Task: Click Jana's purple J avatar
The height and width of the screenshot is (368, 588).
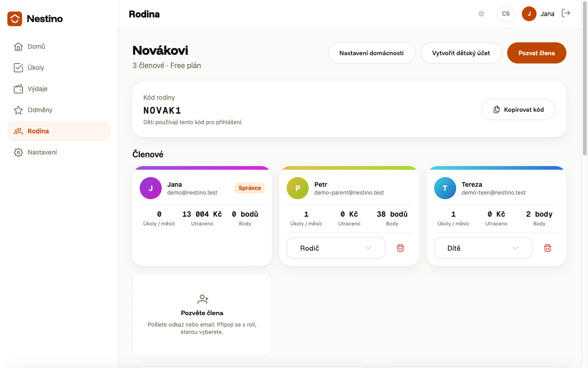Action: point(151,188)
